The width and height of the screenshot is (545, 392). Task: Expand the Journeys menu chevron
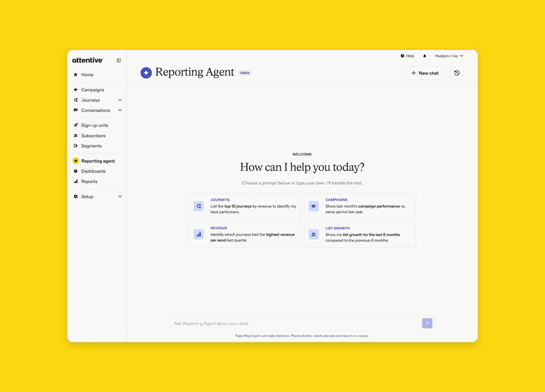pyautogui.click(x=120, y=100)
